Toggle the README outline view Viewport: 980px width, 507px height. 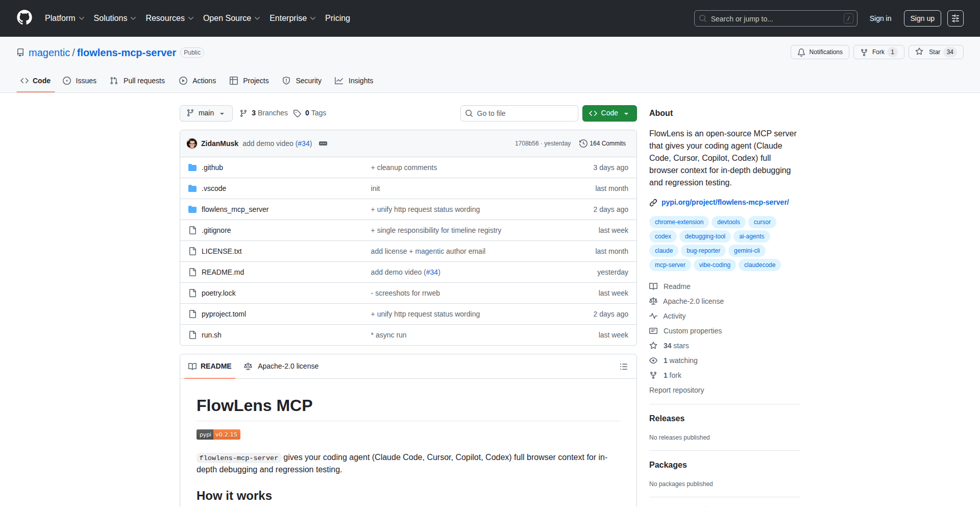624,366
